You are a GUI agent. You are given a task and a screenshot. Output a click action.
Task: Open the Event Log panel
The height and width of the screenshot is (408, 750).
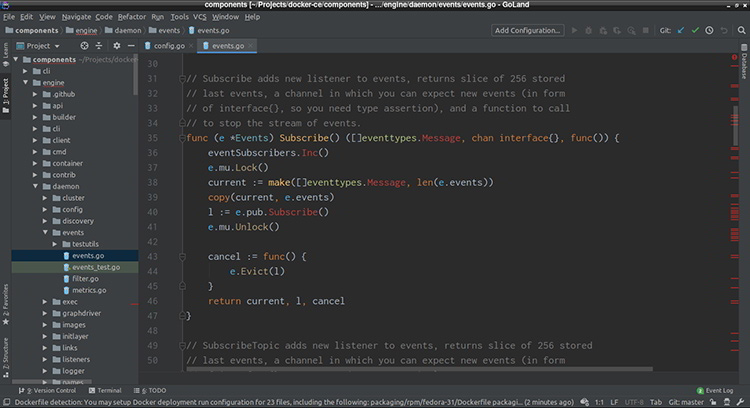[x=714, y=390]
